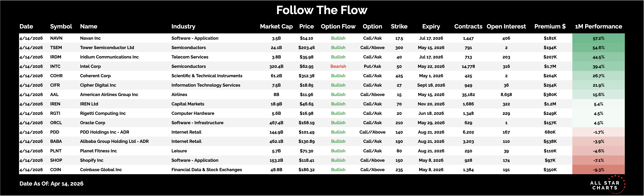Select Alibaba Group Holding Ltd - ADR
Image resolution: width=644 pixels, height=196 pixels.
[x=114, y=141]
